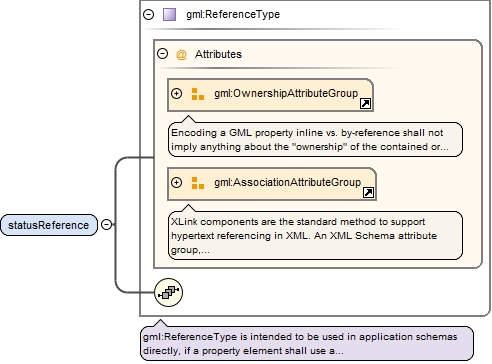Click the ownership encoding annotation bubble
This screenshot has height=364, width=492.
(x=315, y=139)
